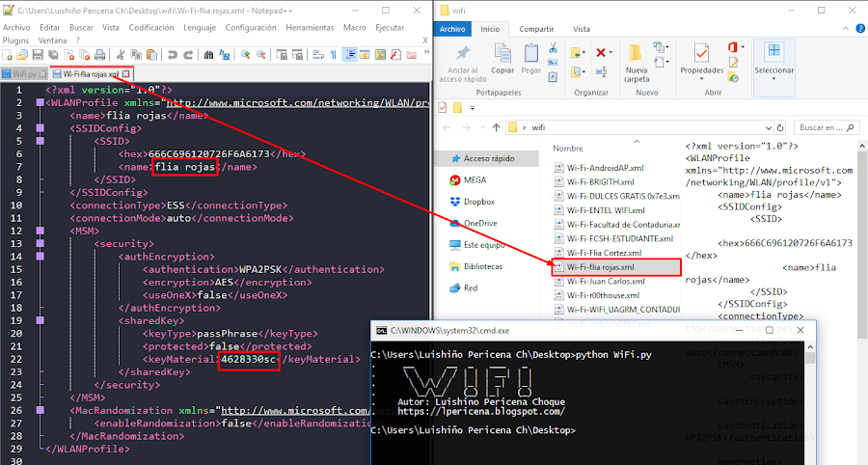Refresh the wifi folder in Explorer
The width and height of the screenshot is (868, 465).
(x=780, y=127)
